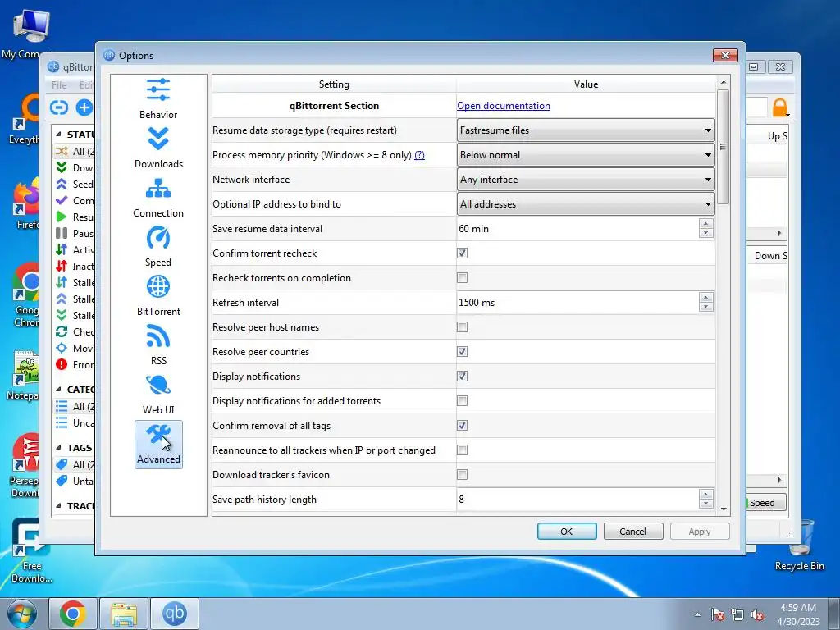Click the Refresh interval 1500 ms field

pos(577,303)
